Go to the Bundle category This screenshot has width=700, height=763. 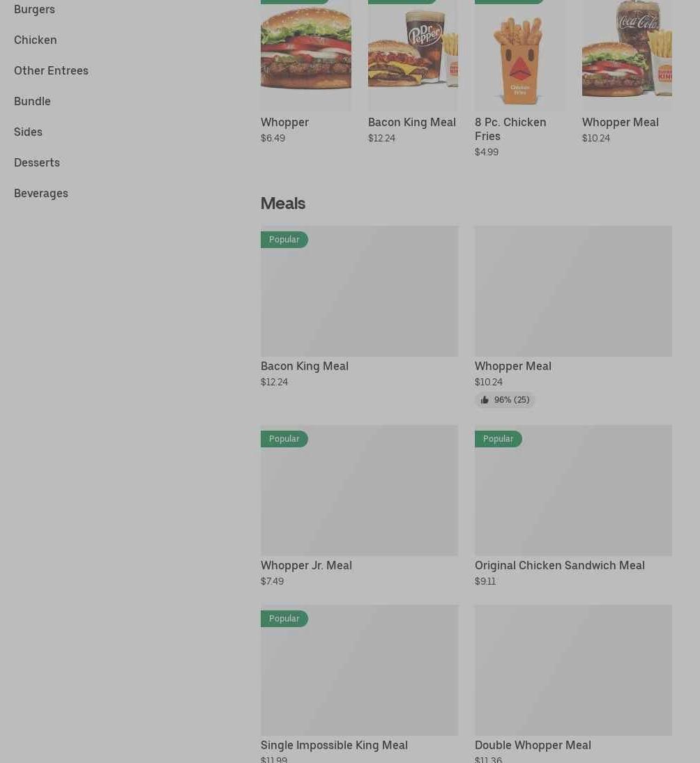pos(32,101)
